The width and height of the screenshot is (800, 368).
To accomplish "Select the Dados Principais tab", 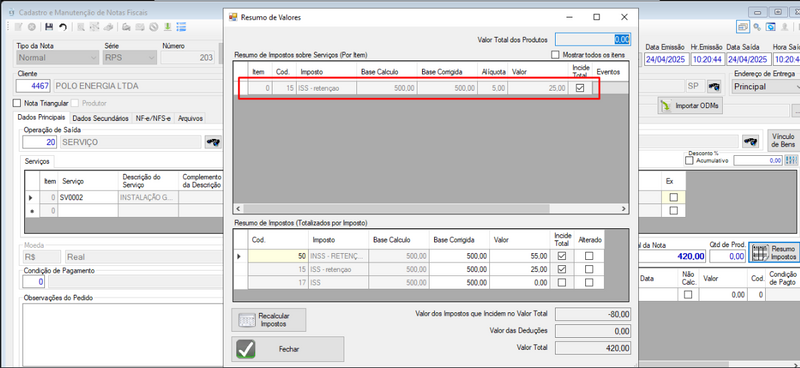I will click(41, 117).
